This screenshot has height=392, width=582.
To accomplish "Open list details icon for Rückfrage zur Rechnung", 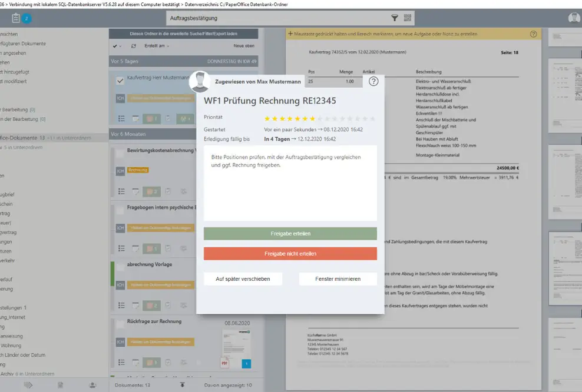I will 121,363.
